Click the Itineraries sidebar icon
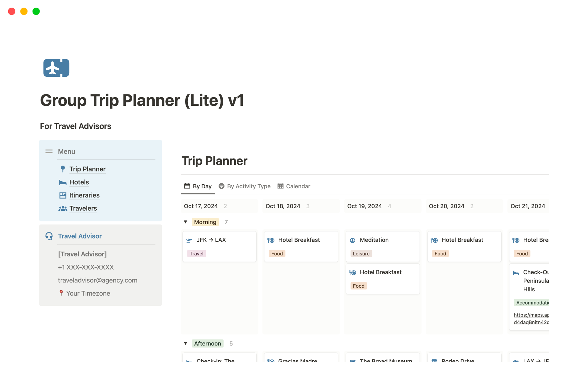 coord(63,195)
